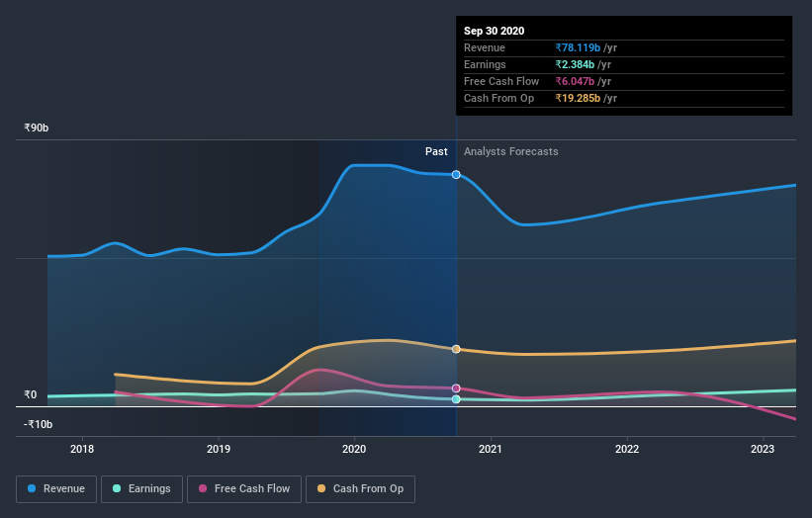Click the Earnings row label in tooltip
The width and height of the screenshot is (812, 518).
[x=485, y=64]
